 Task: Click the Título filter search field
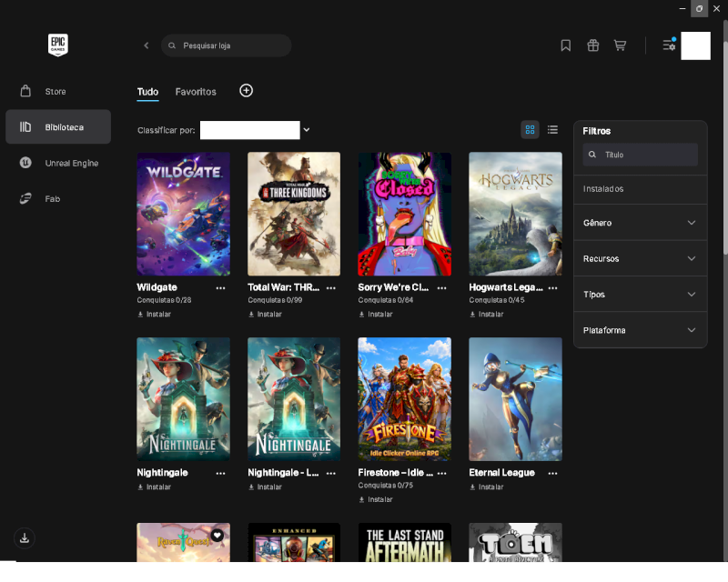[x=641, y=155]
